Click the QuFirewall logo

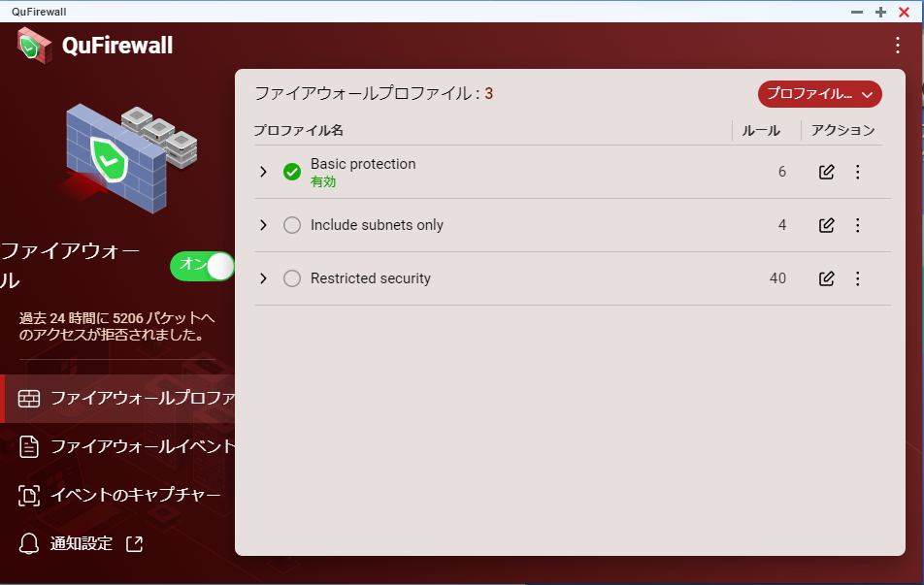(32, 45)
